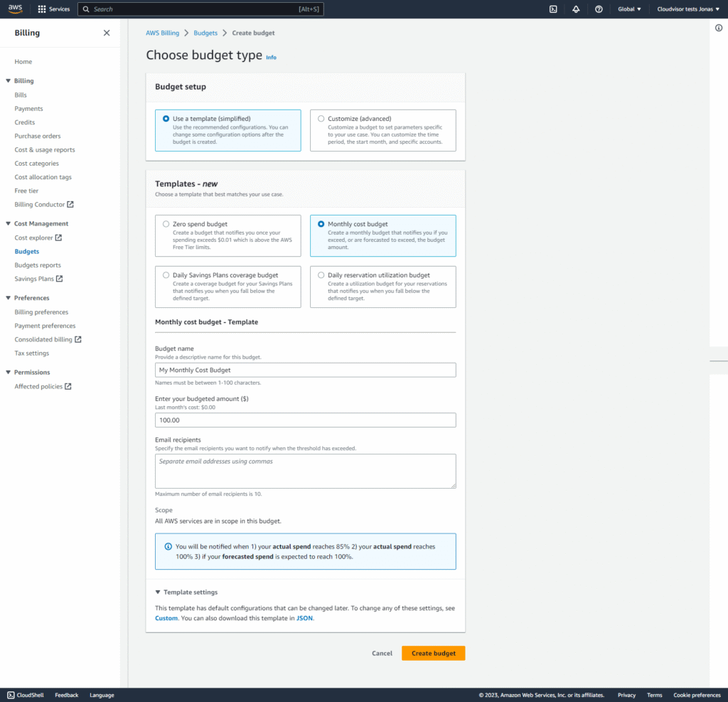The width and height of the screenshot is (728, 702).
Task: Download the template via JSON link
Action: (304, 618)
